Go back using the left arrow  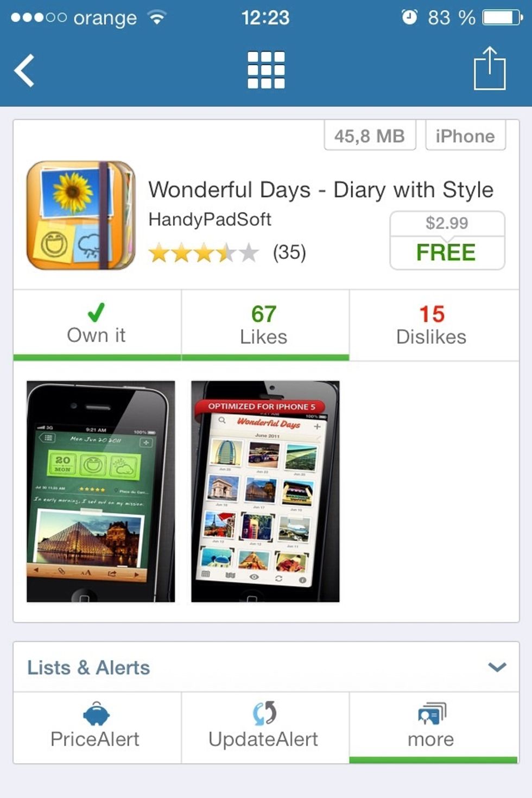24,71
